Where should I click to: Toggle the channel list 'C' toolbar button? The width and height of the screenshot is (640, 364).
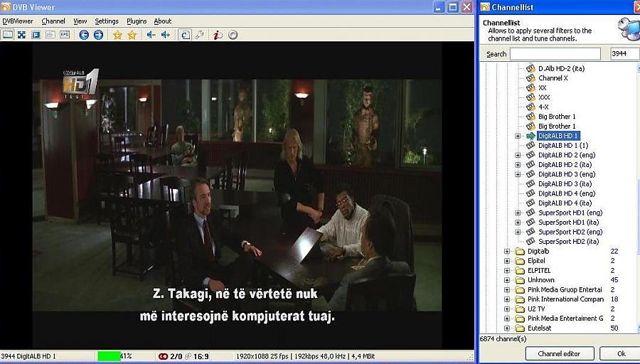185,35
